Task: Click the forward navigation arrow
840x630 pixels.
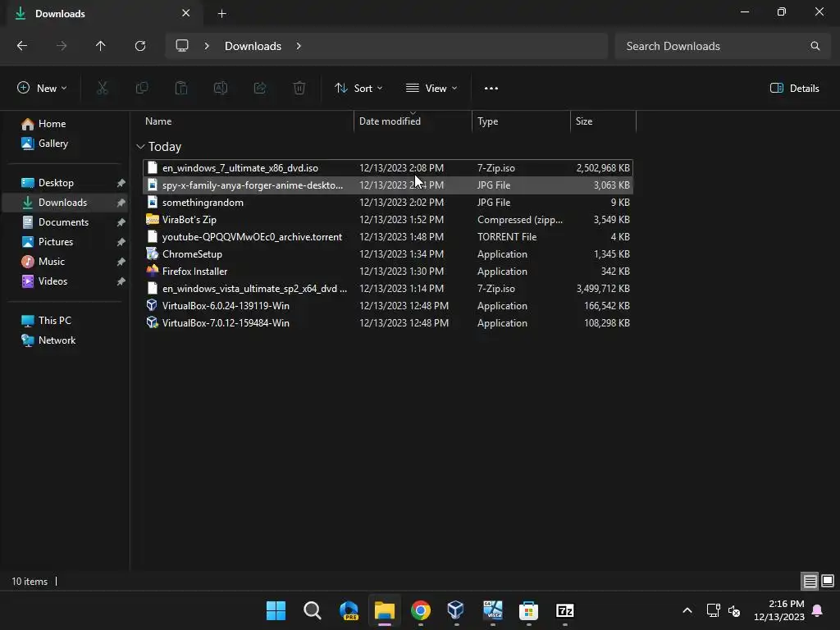Action: point(62,46)
